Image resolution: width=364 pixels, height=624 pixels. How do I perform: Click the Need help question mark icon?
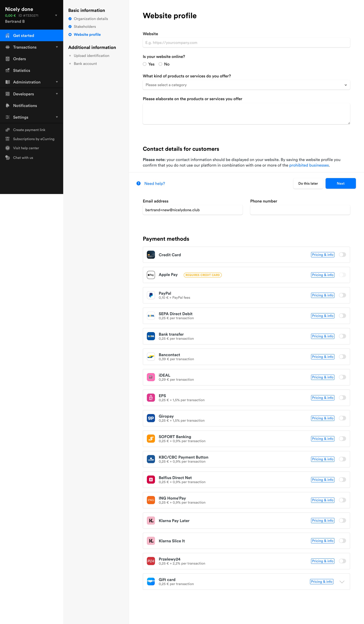coord(139,184)
